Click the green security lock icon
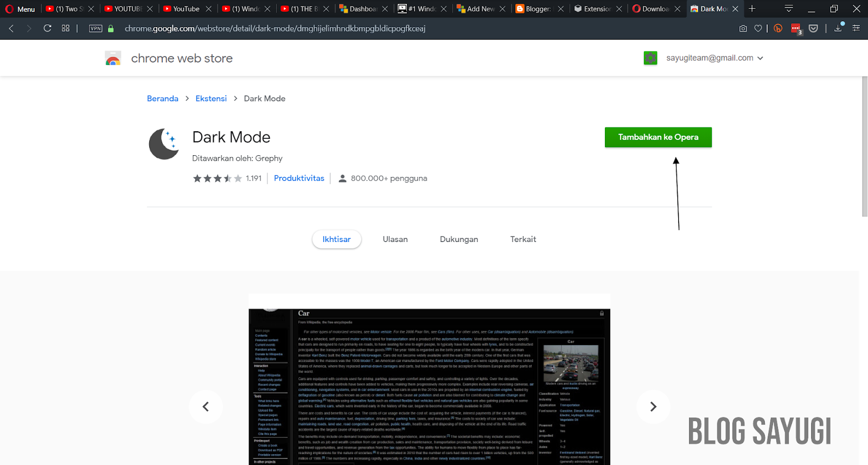The image size is (868, 465). [111, 28]
